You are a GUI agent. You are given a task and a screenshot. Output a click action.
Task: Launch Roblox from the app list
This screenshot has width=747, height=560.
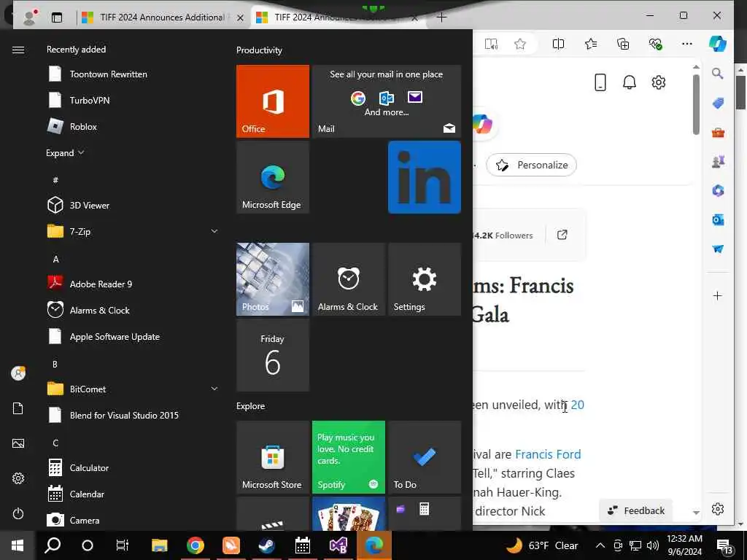point(133,126)
